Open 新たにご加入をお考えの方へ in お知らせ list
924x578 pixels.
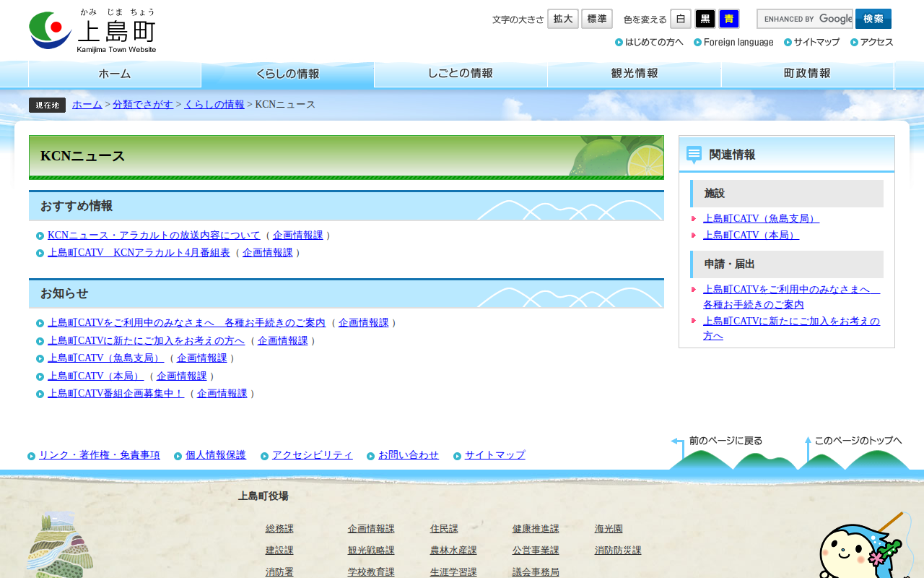146,341
